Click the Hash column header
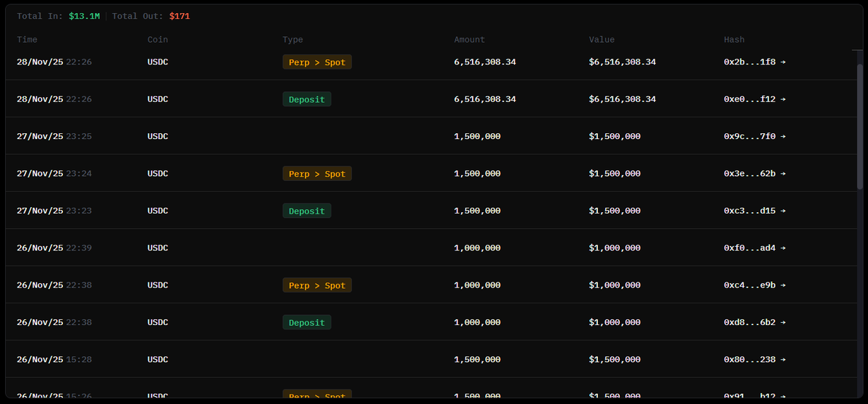This screenshot has width=868, height=404. 734,40
